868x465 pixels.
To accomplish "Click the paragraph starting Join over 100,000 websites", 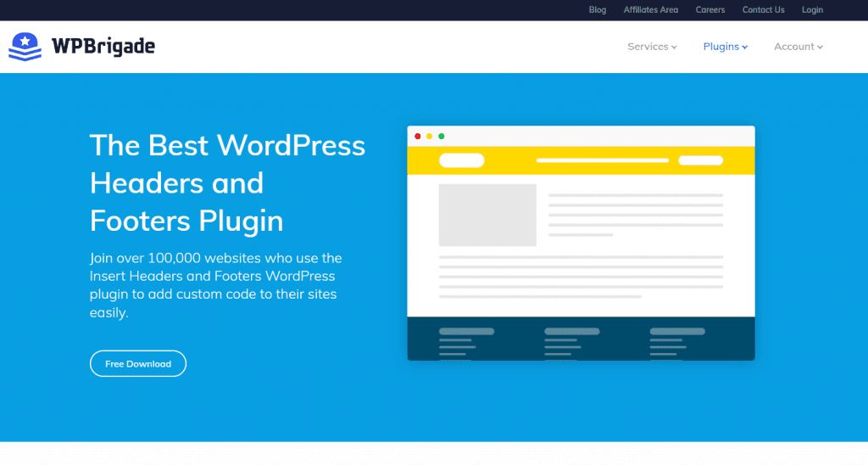I will (216, 285).
